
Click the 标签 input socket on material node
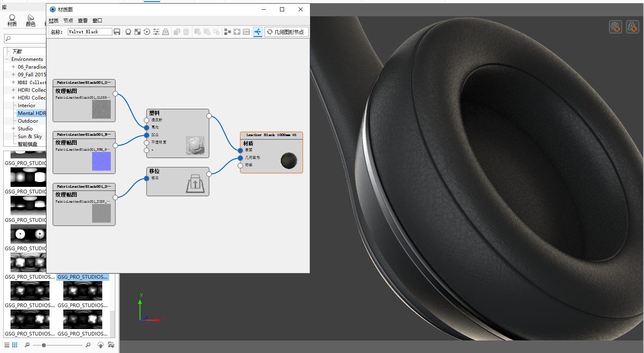[240, 165]
